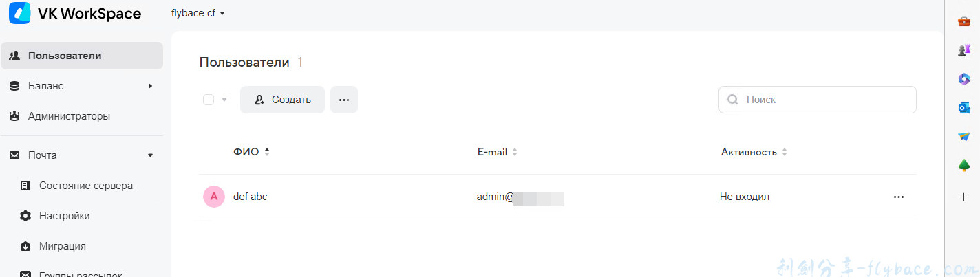980x277 pixels.
Task: Open the more actions button next to Создать
Action: pos(344,100)
